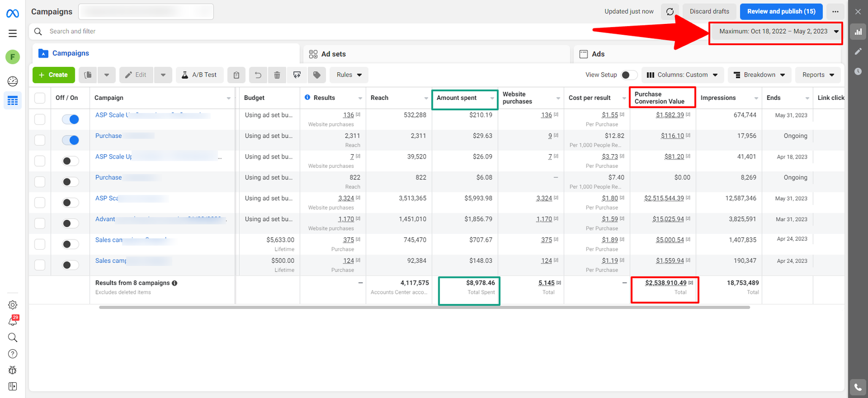Screen dimensions: 868x398
Task: Open the Account Overview gauge icon
Action: pos(12,81)
